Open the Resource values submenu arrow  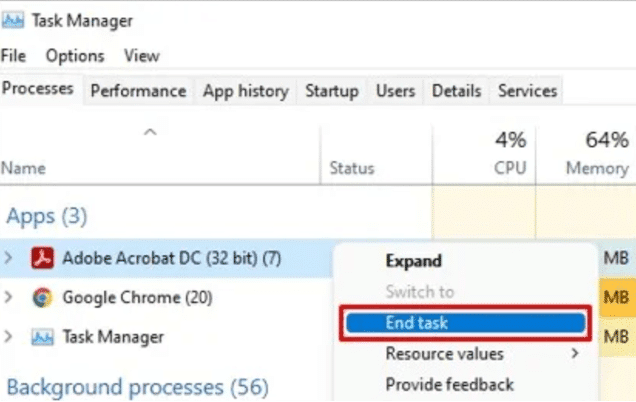(x=574, y=353)
